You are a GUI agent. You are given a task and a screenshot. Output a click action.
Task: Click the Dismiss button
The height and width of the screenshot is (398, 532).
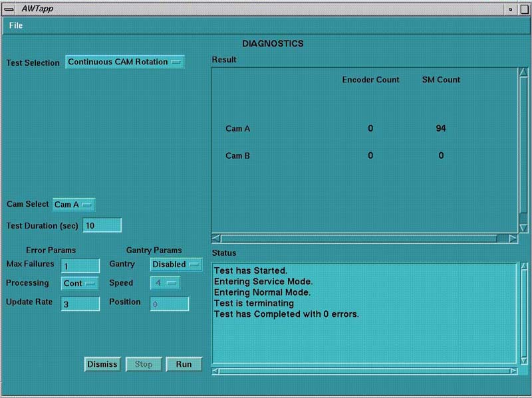[x=102, y=364]
